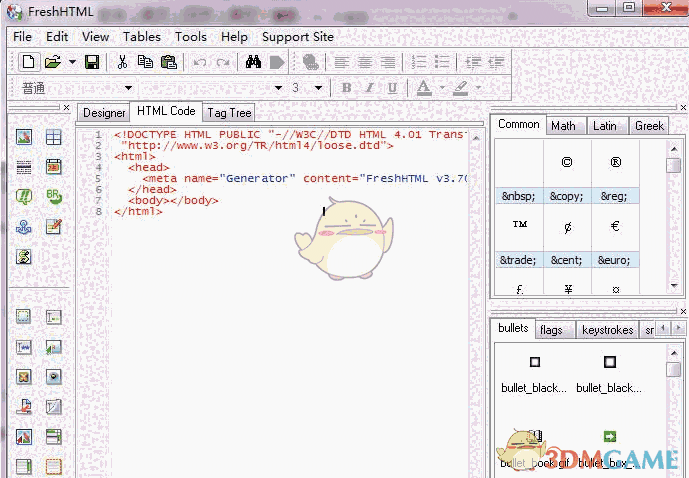
Task: Insert a table from the left toolbar
Action: pos(53,138)
